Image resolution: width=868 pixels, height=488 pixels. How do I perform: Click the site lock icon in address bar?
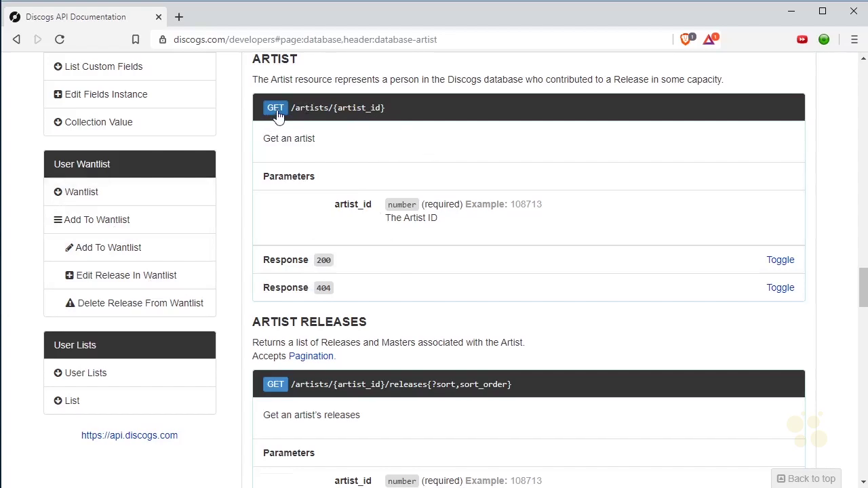point(163,39)
